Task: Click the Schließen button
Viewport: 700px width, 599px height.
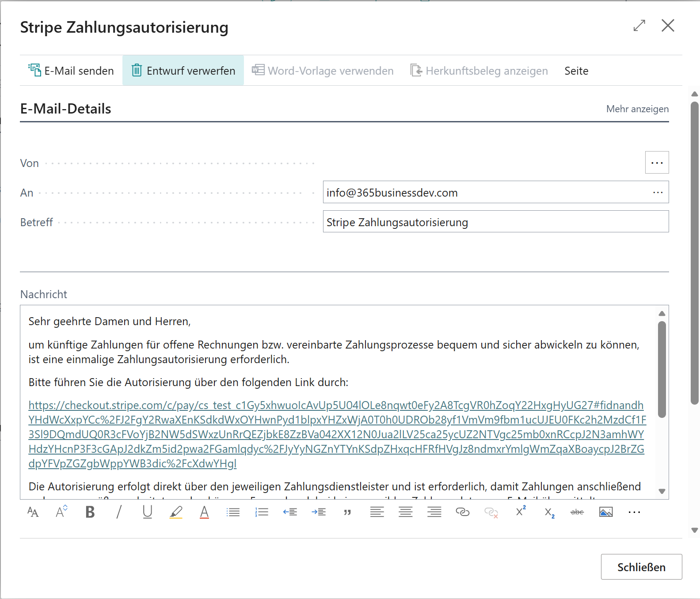Action: (641, 567)
